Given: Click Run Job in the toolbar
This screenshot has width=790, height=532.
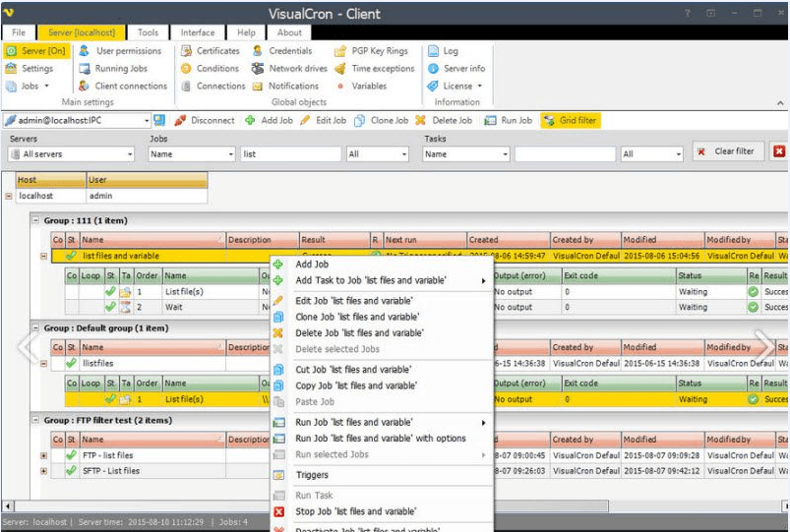Looking at the screenshot, I should click(509, 120).
